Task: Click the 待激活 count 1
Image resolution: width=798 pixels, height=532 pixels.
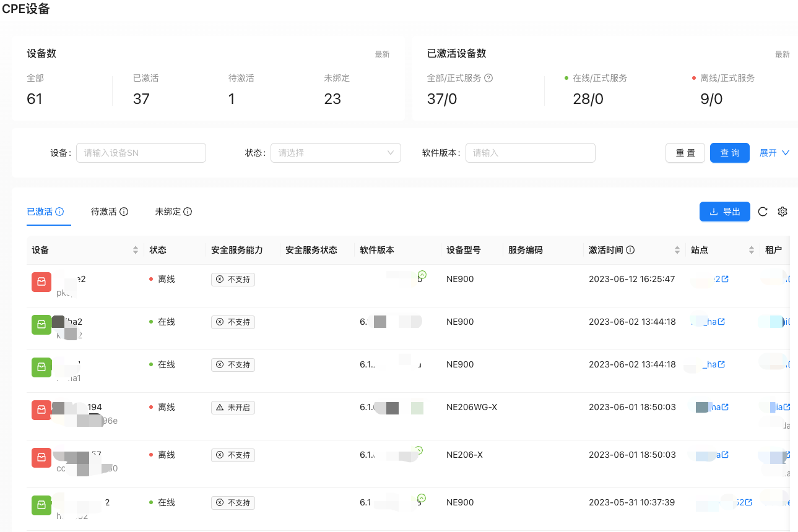Action: coord(232,99)
